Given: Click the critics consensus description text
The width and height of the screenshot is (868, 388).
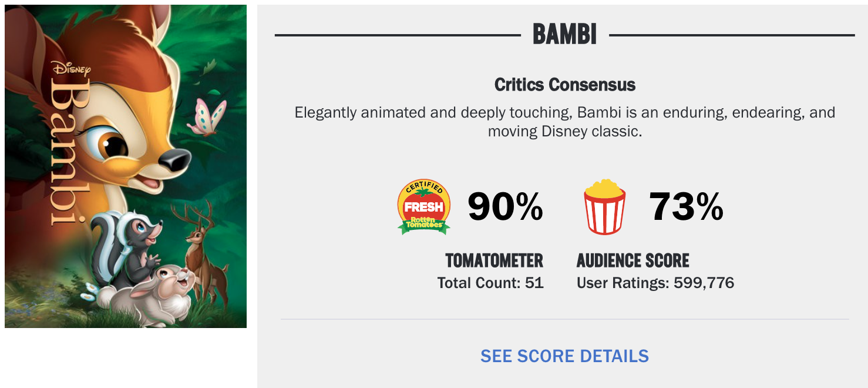Looking at the screenshot, I should (565, 121).
